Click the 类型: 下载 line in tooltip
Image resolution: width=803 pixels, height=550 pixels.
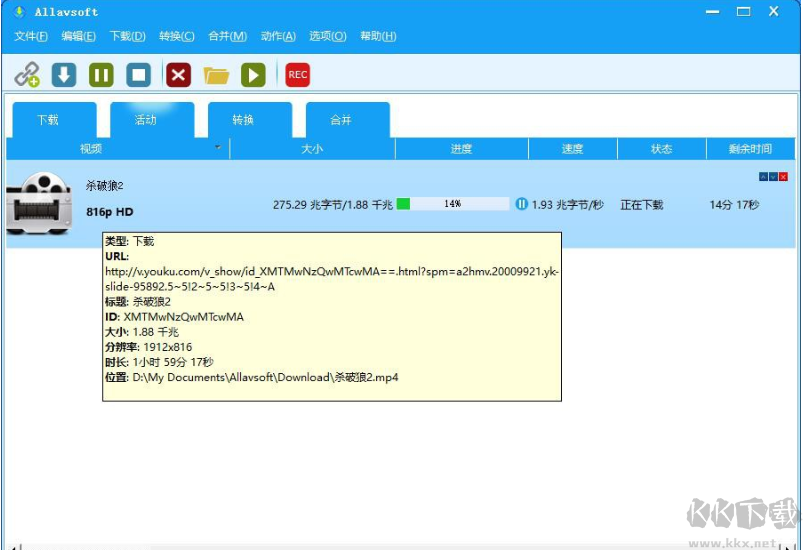point(130,241)
